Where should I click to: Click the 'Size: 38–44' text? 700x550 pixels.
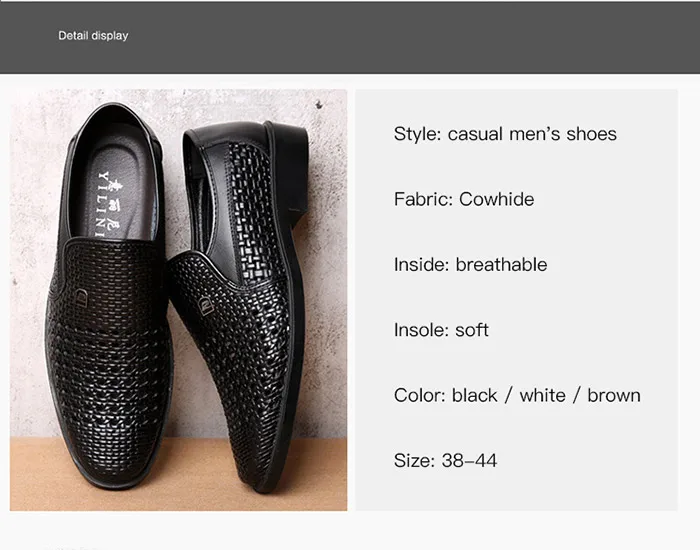pos(445,461)
